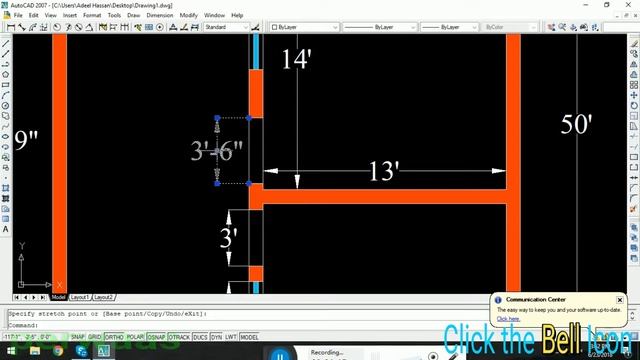Click the Quick Dimension icon
Viewport: 640px width, 360px height.
[x=103, y=27]
